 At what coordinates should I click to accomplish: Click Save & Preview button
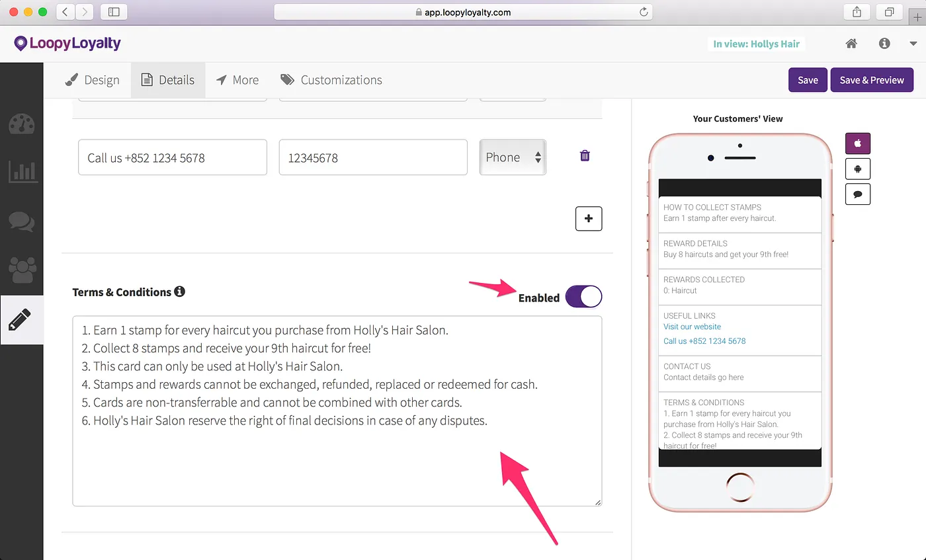872,80
